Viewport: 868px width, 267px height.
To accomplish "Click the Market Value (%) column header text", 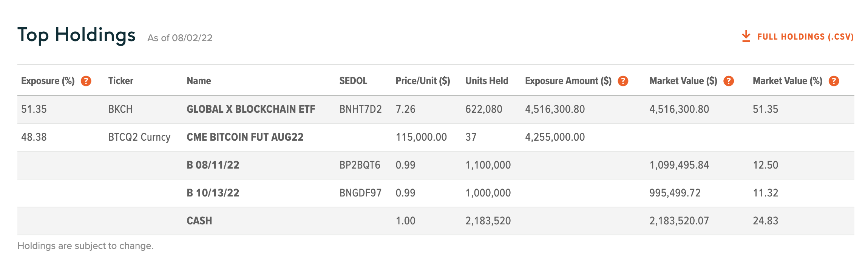I will 788,81.
